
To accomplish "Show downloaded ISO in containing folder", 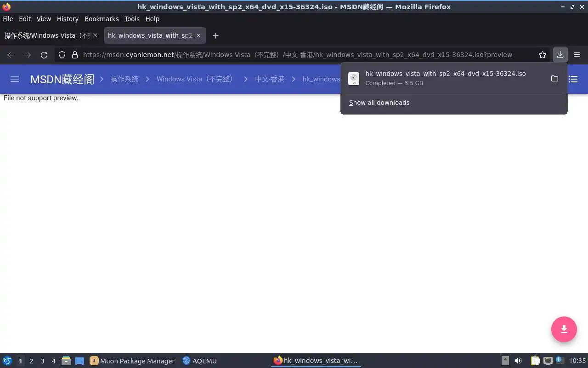I will click(554, 79).
